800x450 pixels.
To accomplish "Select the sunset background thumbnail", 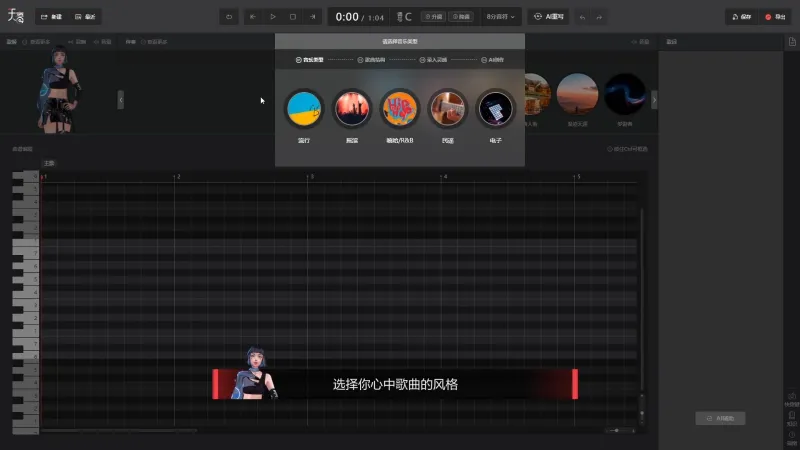I will tap(577, 94).
